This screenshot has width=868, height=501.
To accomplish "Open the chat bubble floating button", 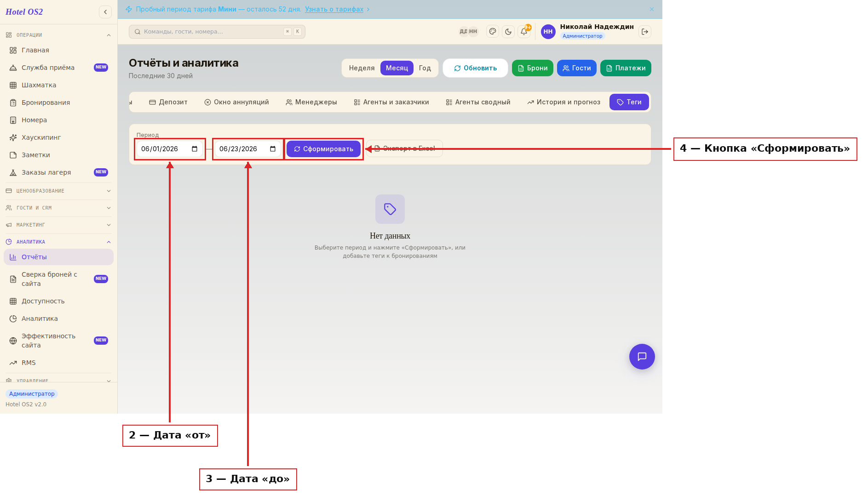I will (642, 357).
